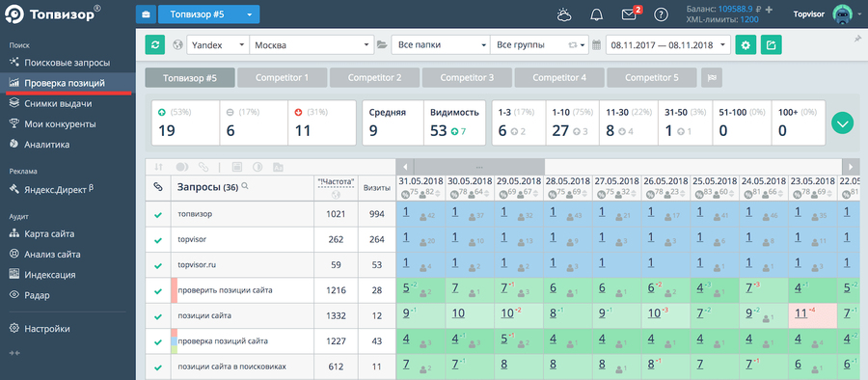Open the Yandex search engine dropdown
Viewport: 868px width, 380px height.
[x=218, y=45]
